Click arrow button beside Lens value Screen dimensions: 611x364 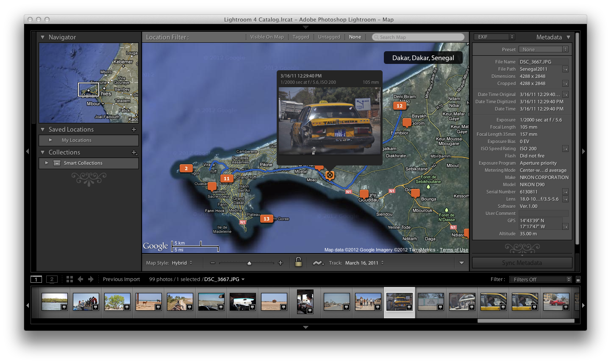pos(565,199)
